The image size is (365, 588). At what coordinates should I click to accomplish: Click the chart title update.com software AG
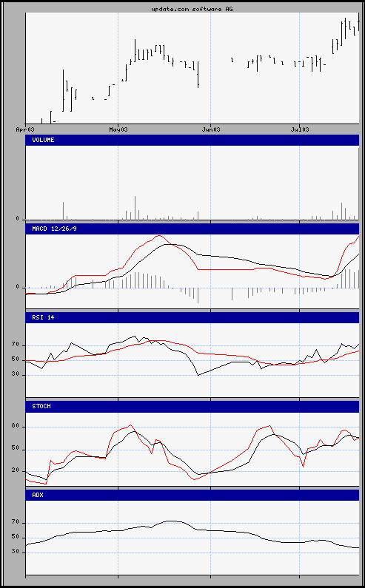[192, 9]
